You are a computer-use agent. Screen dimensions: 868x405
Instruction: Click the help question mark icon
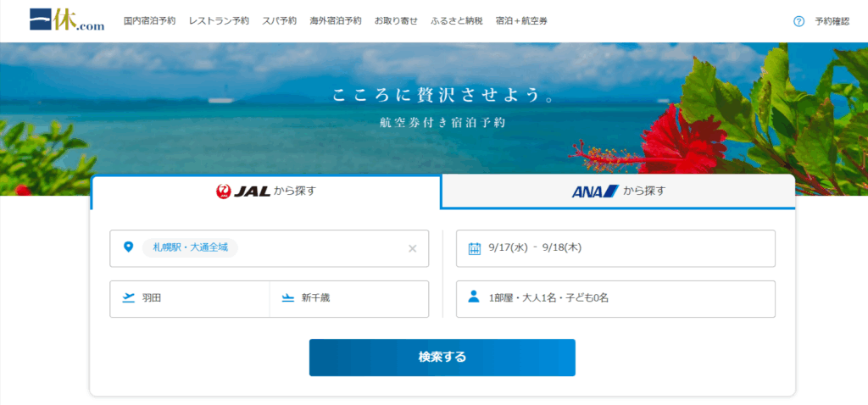[798, 21]
